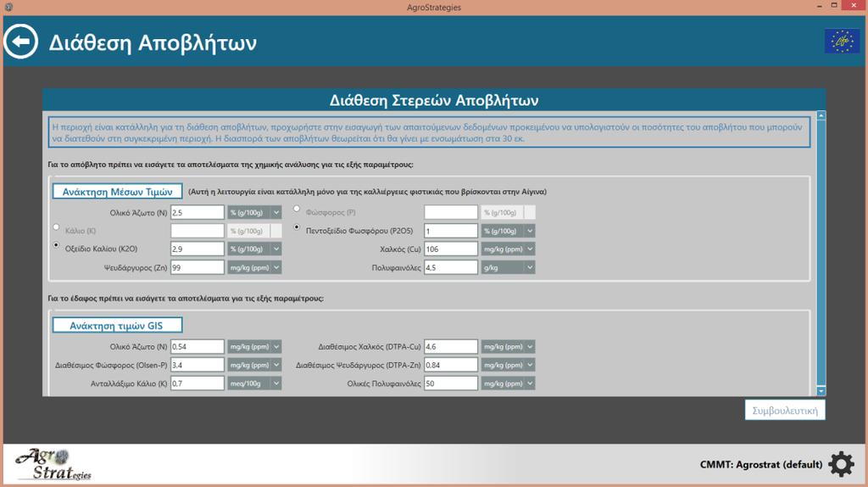Click the empty Φώσφορος (P) input field
This screenshot has height=487, width=868.
[x=451, y=213]
